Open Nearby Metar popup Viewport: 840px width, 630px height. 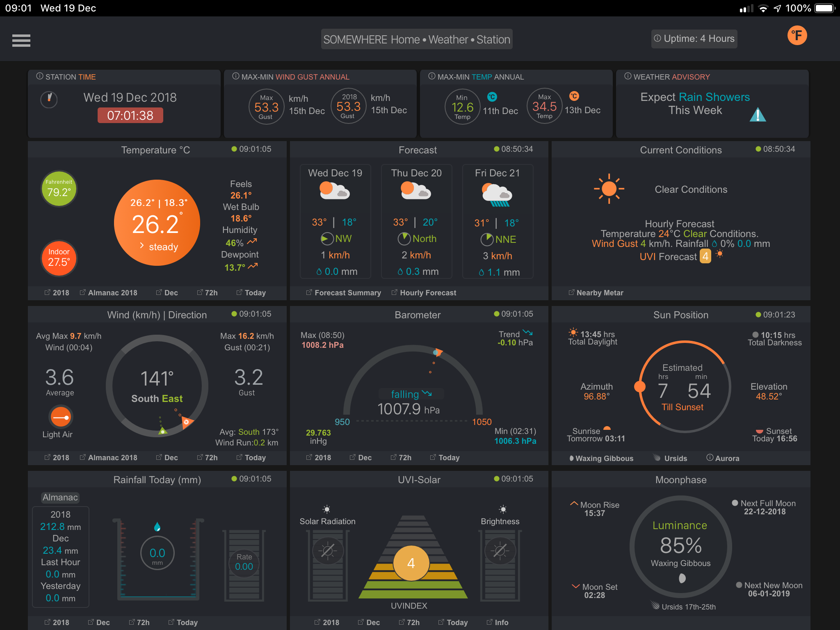(596, 293)
